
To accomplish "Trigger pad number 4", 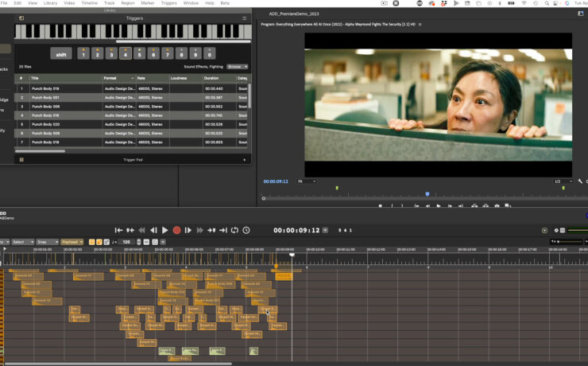I will point(126,54).
